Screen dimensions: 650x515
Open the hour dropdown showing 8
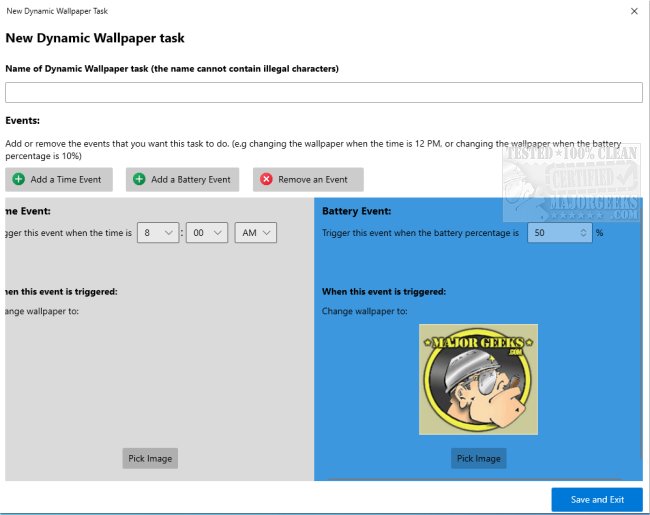[x=158, y=233]
